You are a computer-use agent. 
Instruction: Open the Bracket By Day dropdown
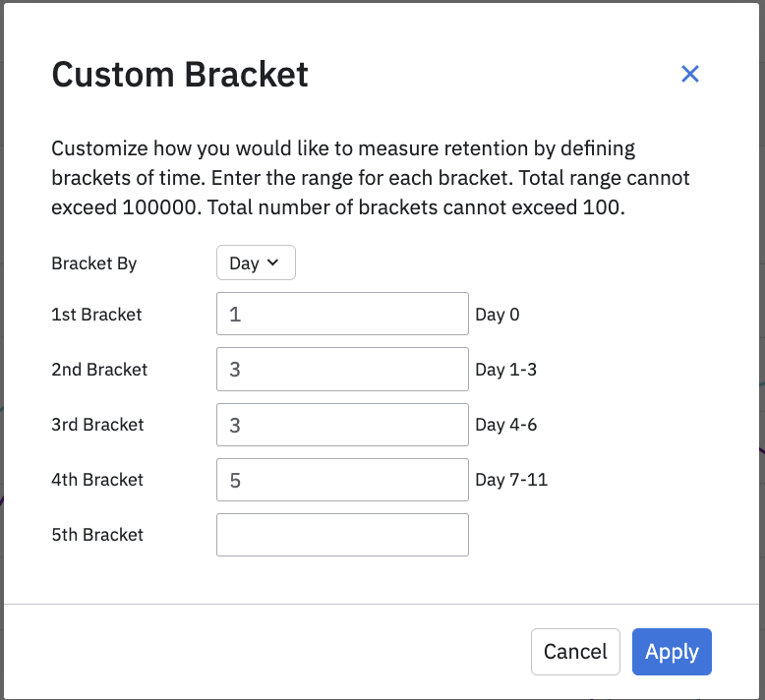click(x=256, y=263)
